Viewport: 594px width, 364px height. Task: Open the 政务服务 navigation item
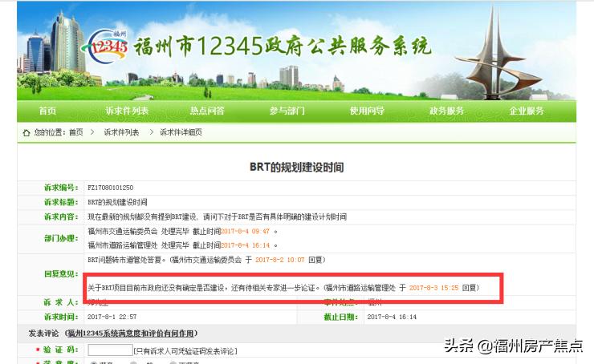click(x=446, y=111)
